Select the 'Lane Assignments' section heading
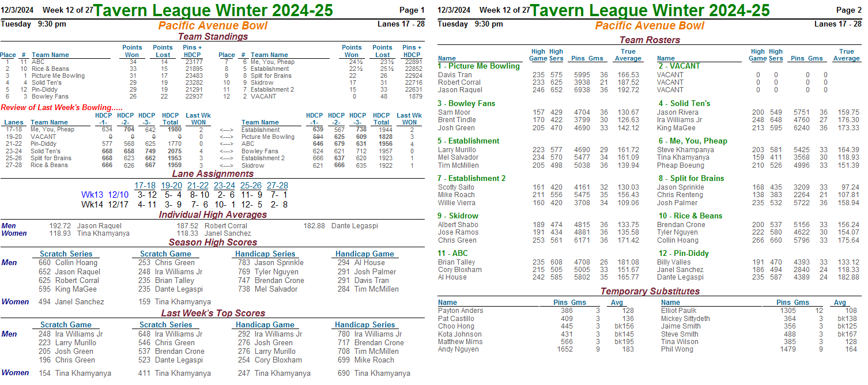Screen dimensions: 868x385 pos(213,173)
